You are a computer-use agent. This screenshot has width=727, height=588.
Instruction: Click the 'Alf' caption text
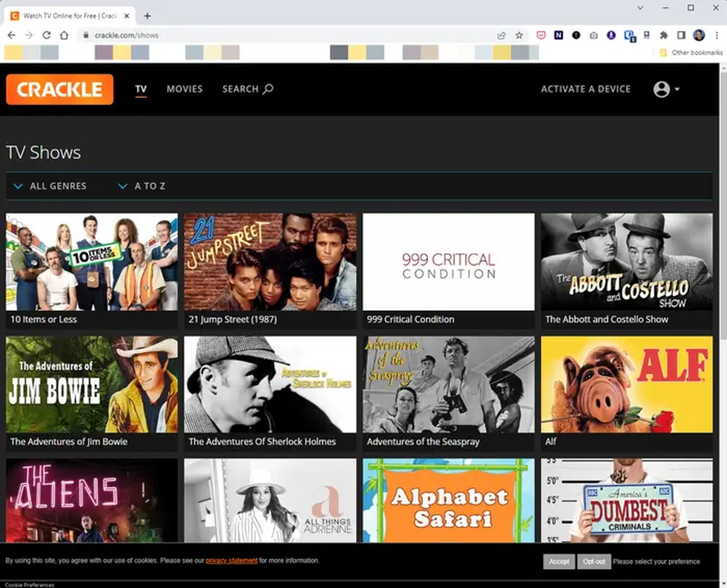551,441
